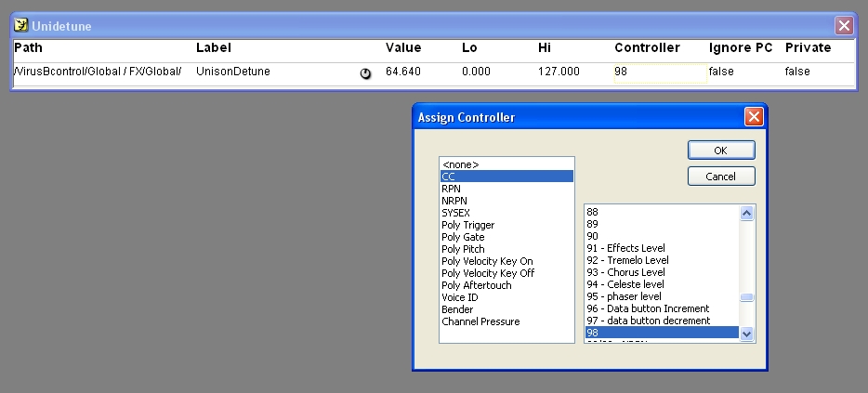Image resolution: width=868 pixels, height=393 pixels.
Task: Click the Cancel button
Action: 721,176
